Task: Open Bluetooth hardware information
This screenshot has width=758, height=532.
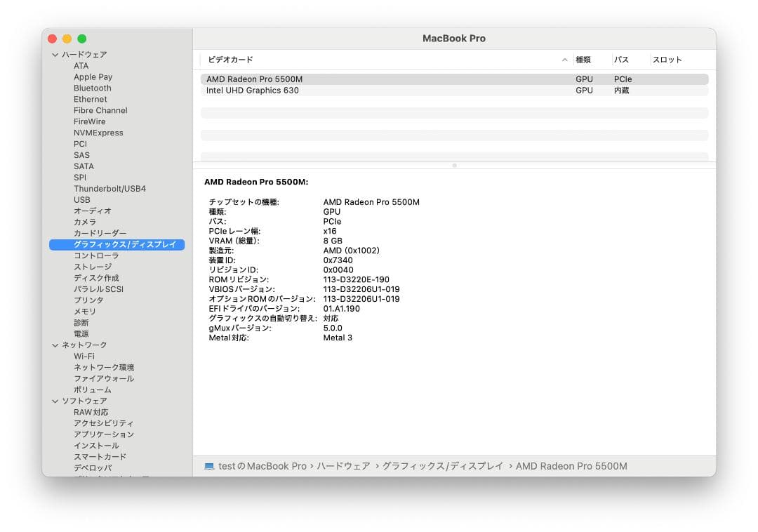Action: (93, 88)
